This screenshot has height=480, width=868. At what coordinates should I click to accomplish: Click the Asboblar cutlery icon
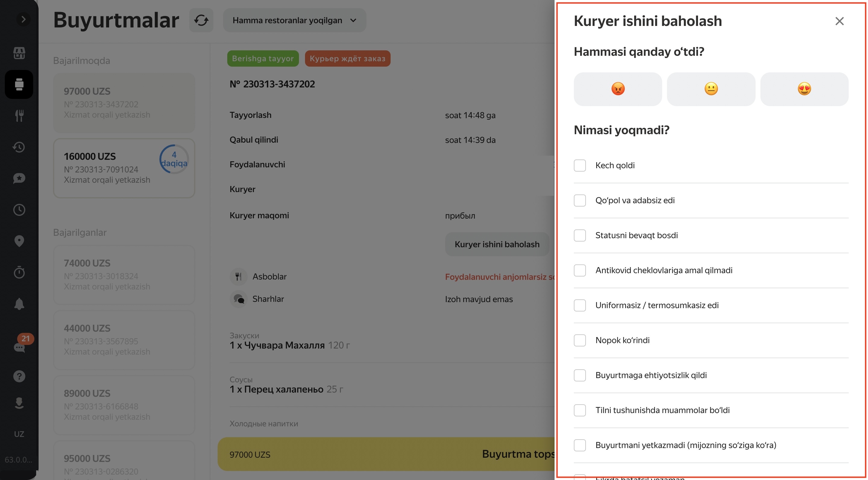coord(238,277)
